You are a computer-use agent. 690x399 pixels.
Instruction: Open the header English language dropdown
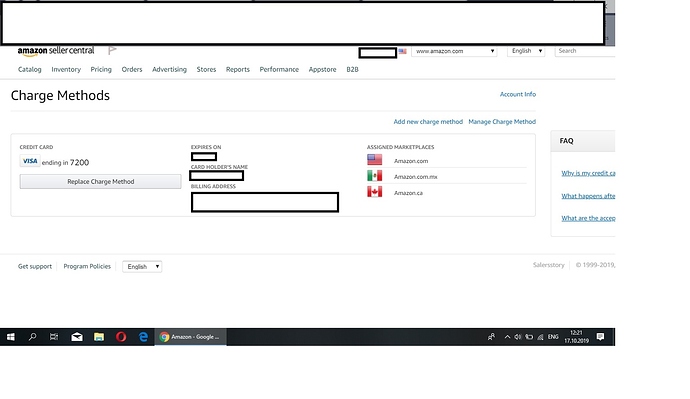tap(527, 51)
